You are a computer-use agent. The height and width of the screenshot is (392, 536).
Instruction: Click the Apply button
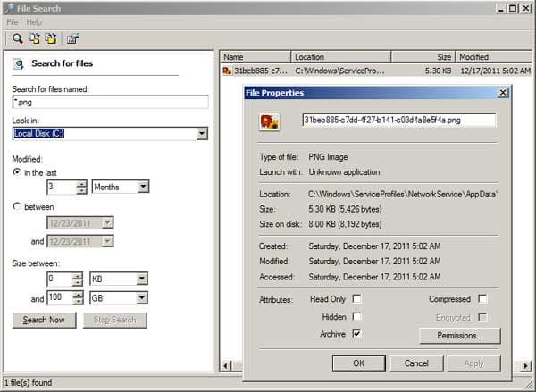474,363
